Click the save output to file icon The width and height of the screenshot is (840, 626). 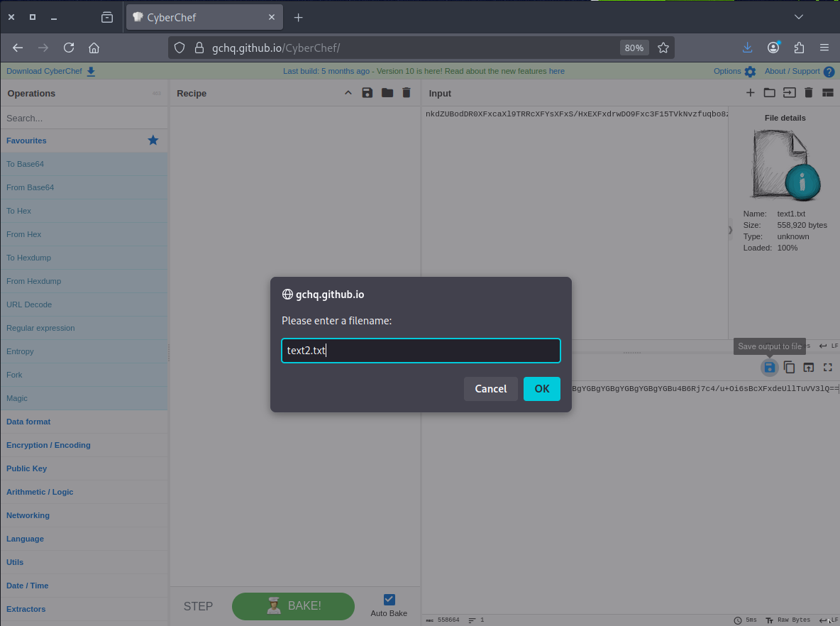[x=769, y=367]
